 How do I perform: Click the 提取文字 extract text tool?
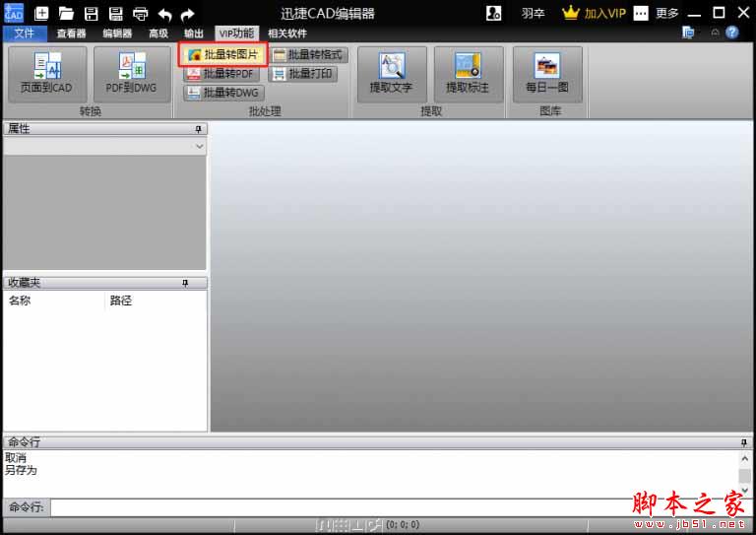click(391, 74)
